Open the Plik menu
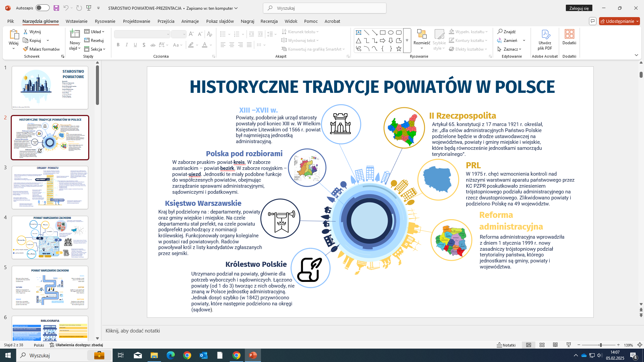 pyautogui.click(x=11, y=21)
